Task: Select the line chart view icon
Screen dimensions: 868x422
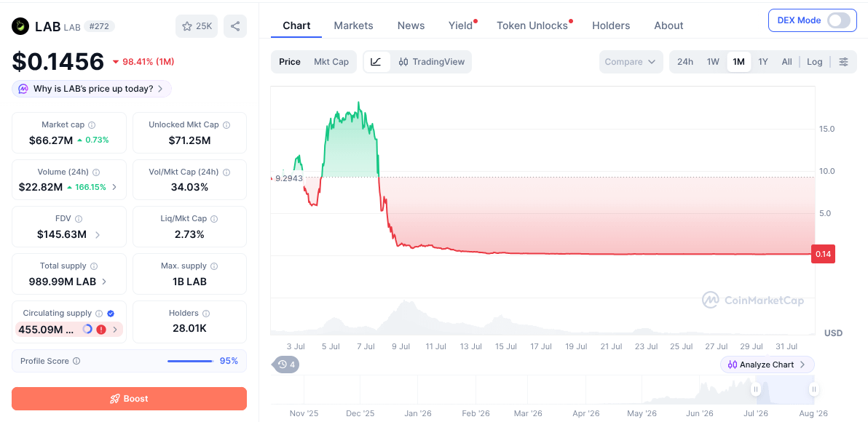Action: pyautogui.click(x=377, y=62)
